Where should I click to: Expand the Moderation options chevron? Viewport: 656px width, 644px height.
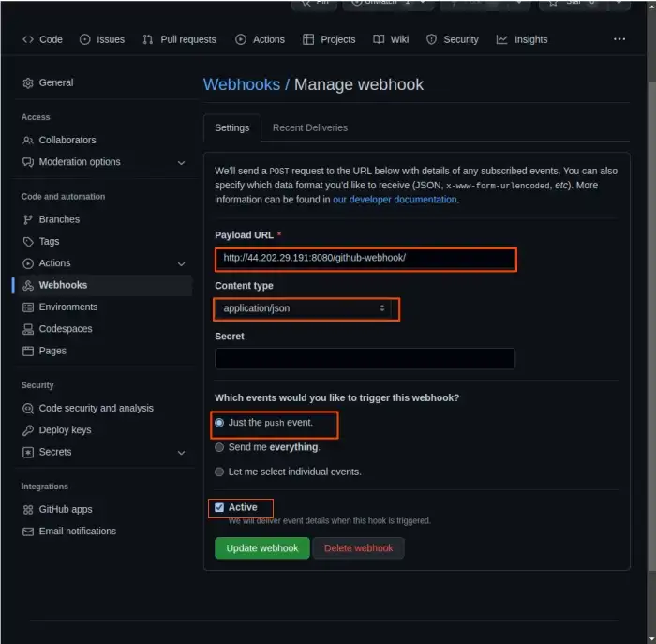coord(181,163)
